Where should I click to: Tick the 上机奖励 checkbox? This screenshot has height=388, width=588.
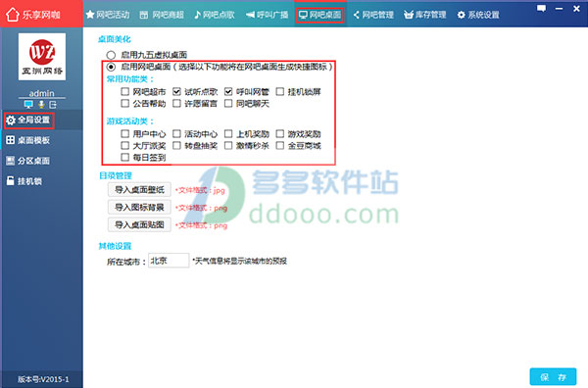pyautogui.click(x=228, y=133)
